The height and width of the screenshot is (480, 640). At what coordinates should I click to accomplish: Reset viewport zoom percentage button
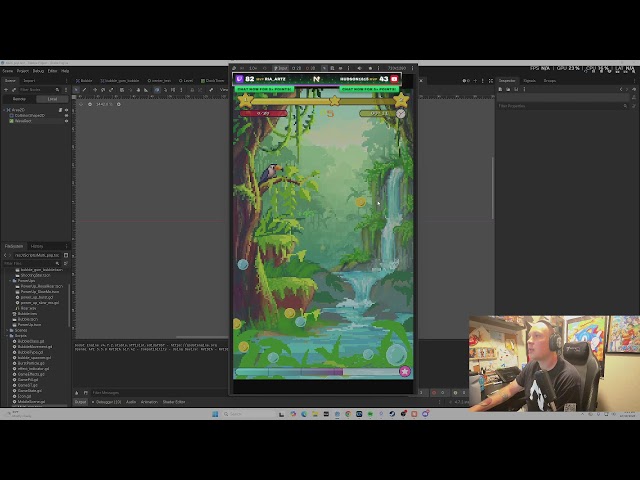(x=102, y=104)
